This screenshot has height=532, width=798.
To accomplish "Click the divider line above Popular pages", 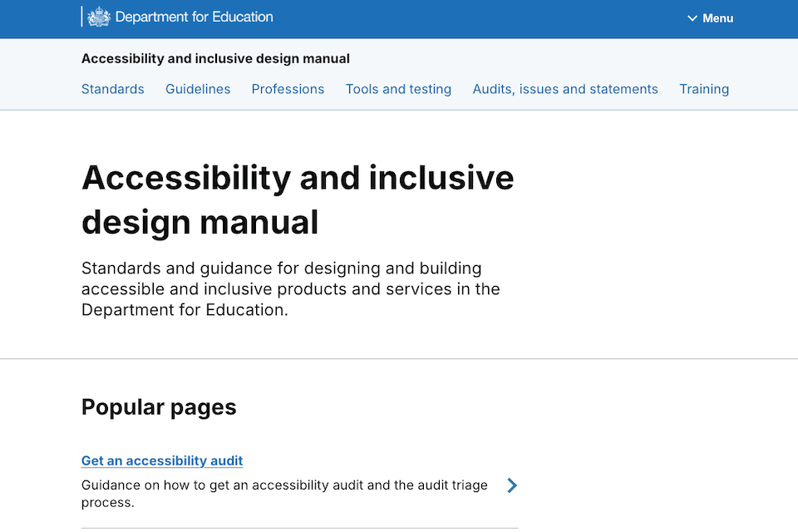I will [399, 359].
